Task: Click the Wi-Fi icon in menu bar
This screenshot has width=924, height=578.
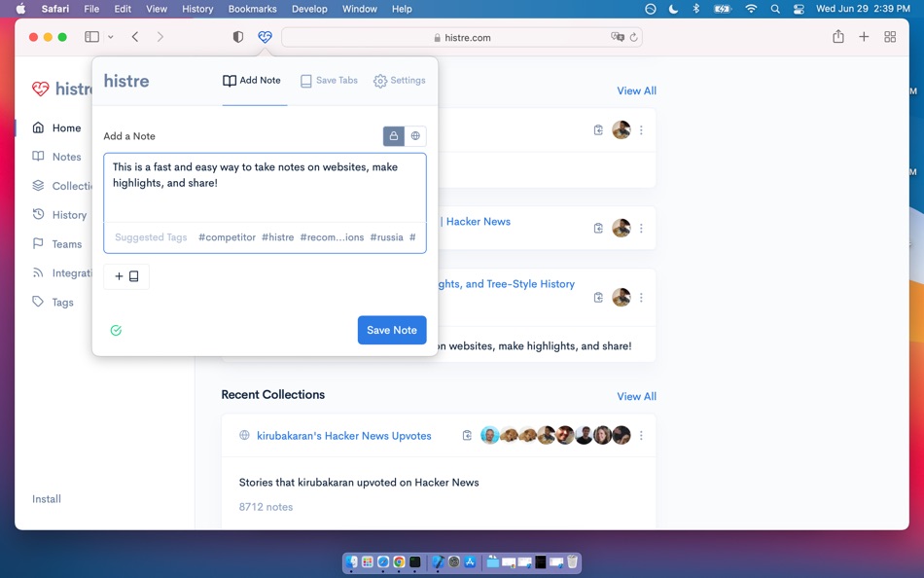Action: tap(751, 9)
